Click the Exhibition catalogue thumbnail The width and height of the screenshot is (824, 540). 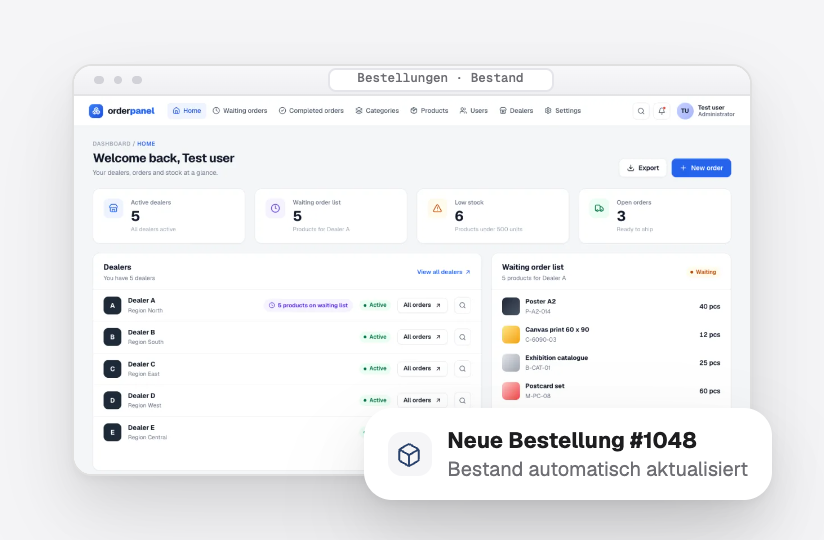click(x=511, y=363)
